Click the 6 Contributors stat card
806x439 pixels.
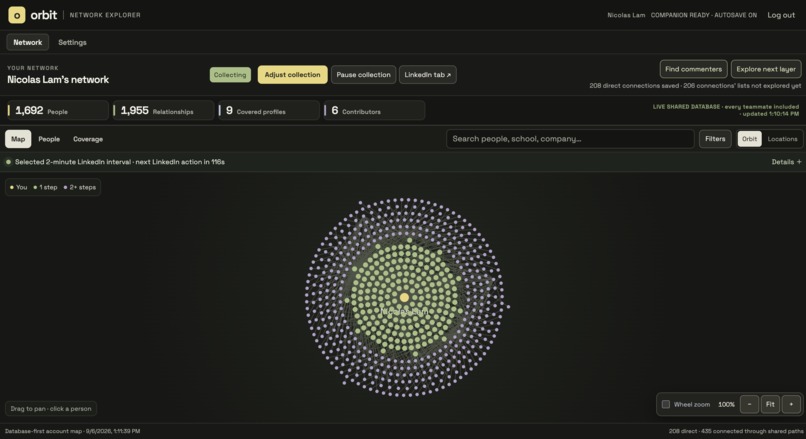[374, 111]
